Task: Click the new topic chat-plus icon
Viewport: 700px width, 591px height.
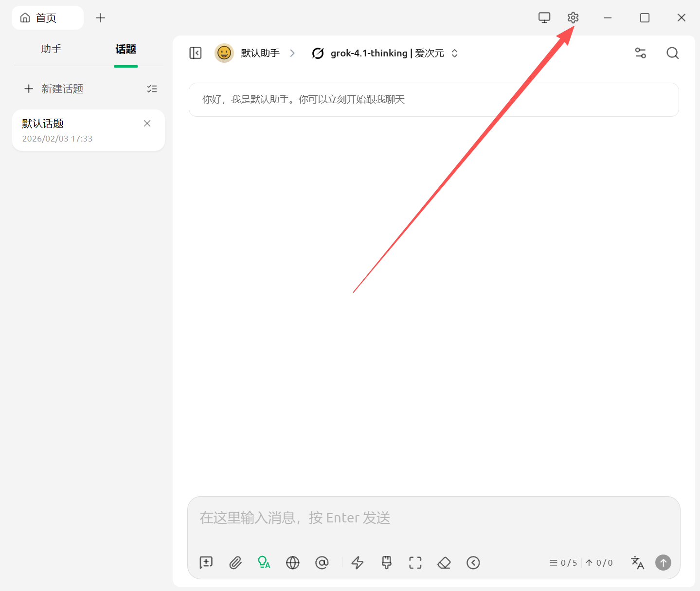Action: 206,563
